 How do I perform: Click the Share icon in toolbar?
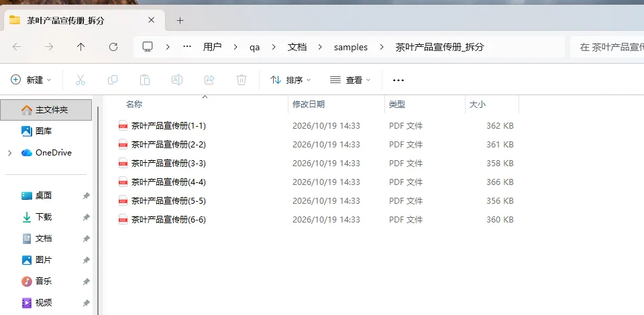pyautogui.click(x=209, y=80)
